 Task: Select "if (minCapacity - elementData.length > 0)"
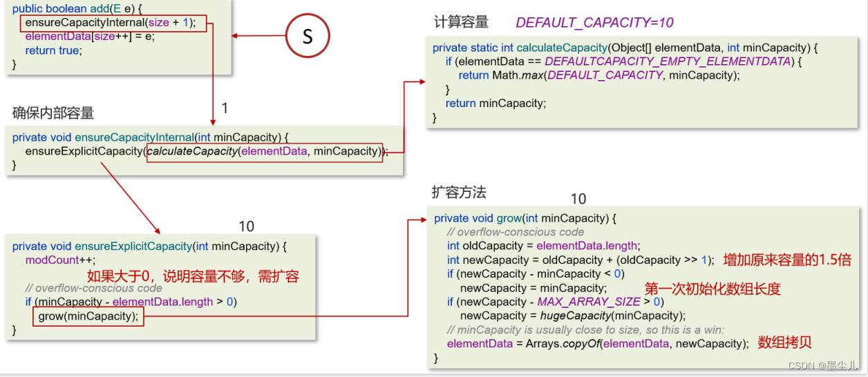pyautogui.click(x=131, y=302)
